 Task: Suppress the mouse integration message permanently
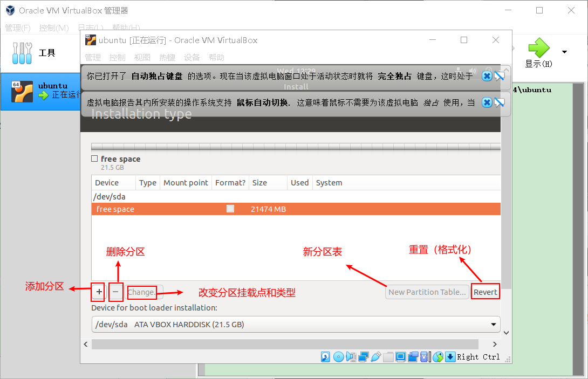click(500, 102)
